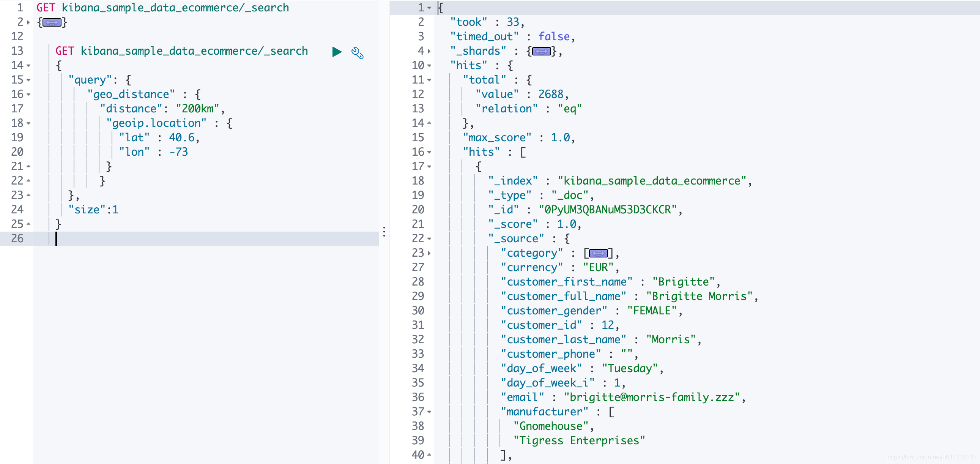Fold the total object in response
This screenshot has width=980, height=464.
click(429, 80)
